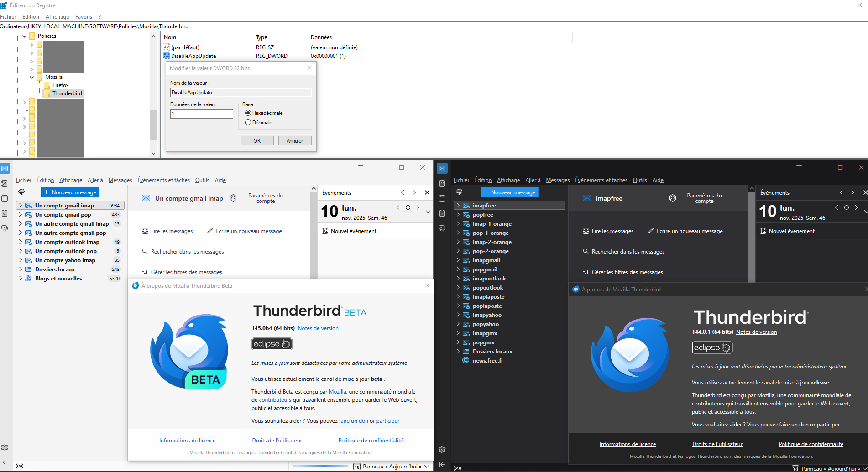Click the registry tree vertical scrollbar
The height and width of the screenshot is (472, 868).
click(153, 124)
